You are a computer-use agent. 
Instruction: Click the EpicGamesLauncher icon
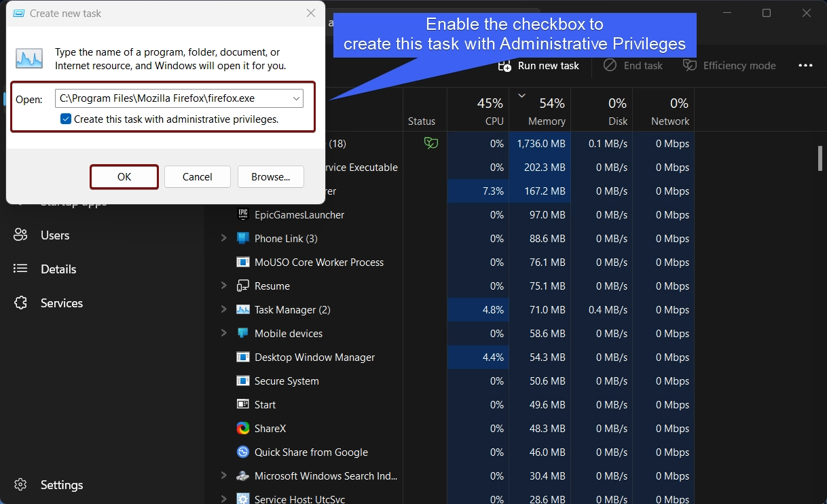point(243,214)
